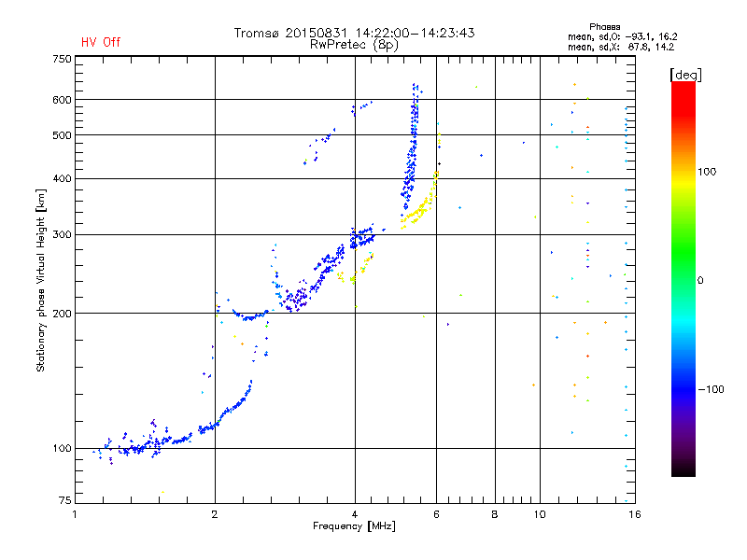
Task: Click the y-axis '75' tick label
Action: [x=64, y=500]
